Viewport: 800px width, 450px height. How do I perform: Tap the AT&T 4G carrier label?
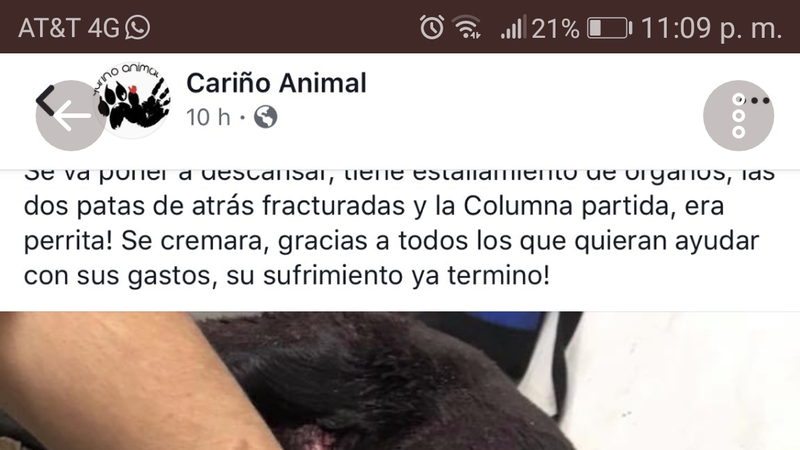69,28
